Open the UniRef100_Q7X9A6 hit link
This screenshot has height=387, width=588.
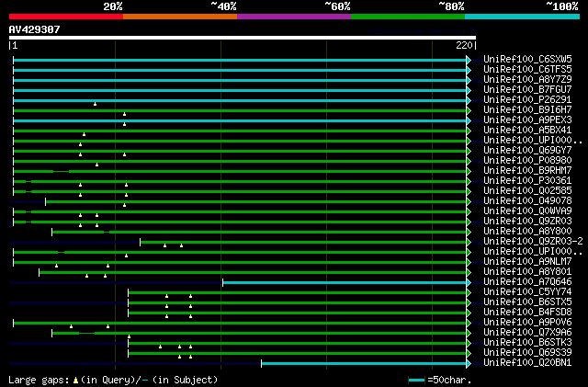(527, 332)
